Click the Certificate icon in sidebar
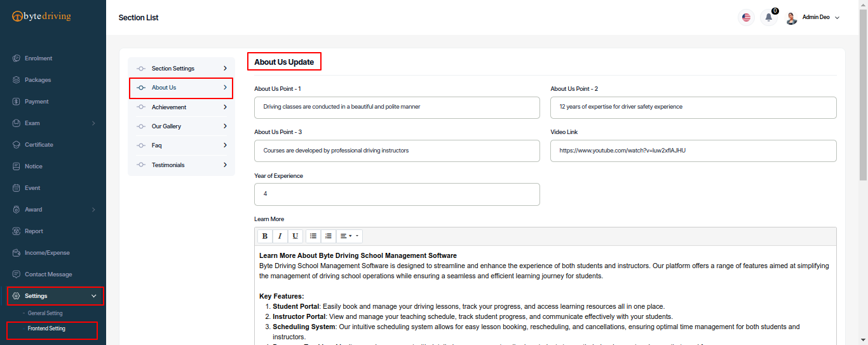The width and height of the screenshot is (868, 345). point(17,145)
